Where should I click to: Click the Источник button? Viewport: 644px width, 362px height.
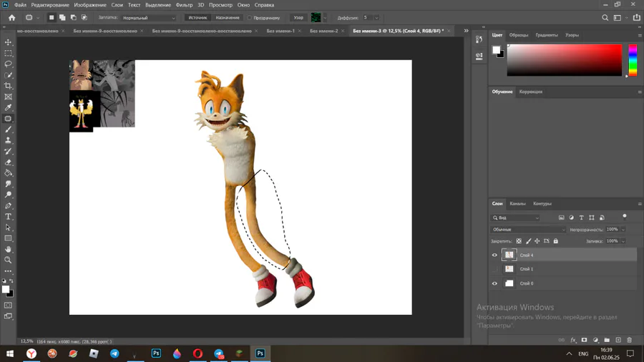[x=198, y=18]
